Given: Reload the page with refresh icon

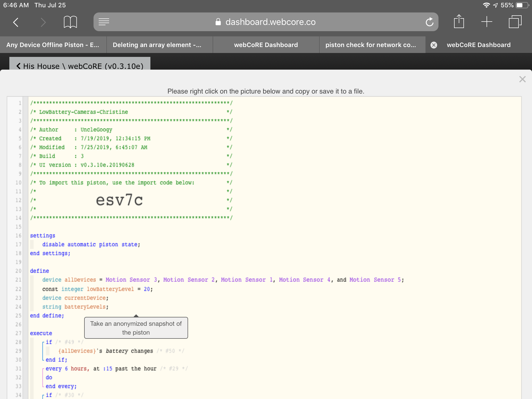Looking at the screenshot, I should 429,22.
